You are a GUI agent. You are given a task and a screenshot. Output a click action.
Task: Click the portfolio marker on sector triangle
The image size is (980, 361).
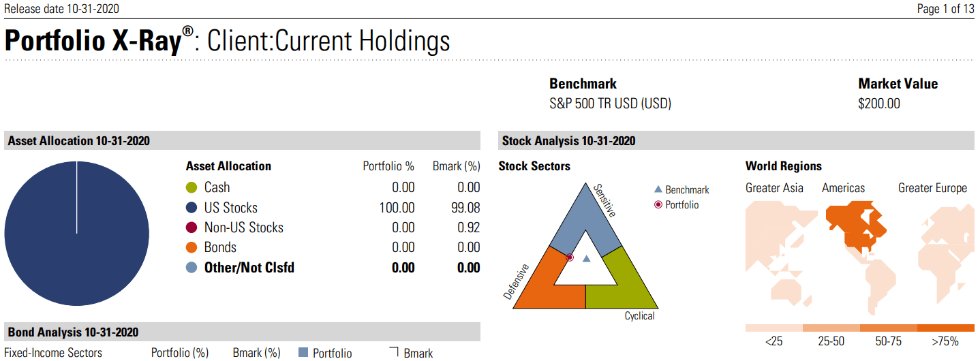pyautogui.click(x=570, y=257)
